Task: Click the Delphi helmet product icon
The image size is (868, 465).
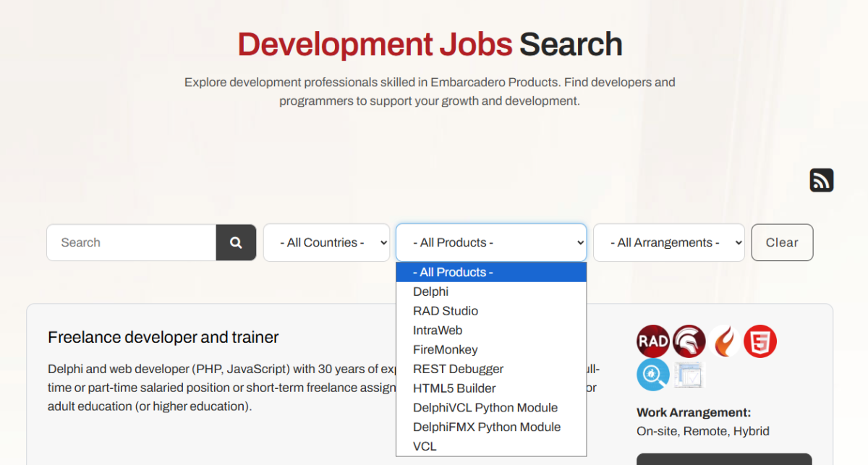Action: click(x=689, y=341)
